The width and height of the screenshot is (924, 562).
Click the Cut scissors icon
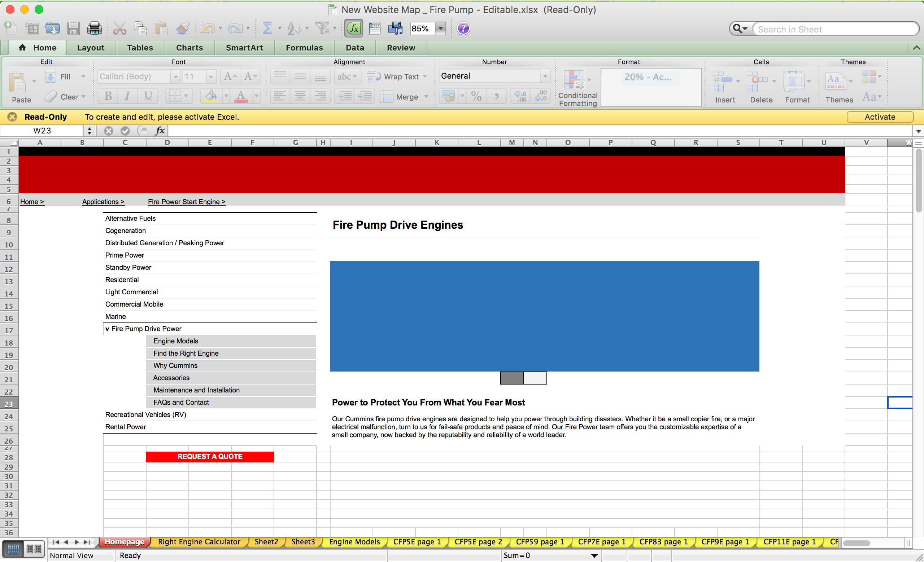click(119, 28)
